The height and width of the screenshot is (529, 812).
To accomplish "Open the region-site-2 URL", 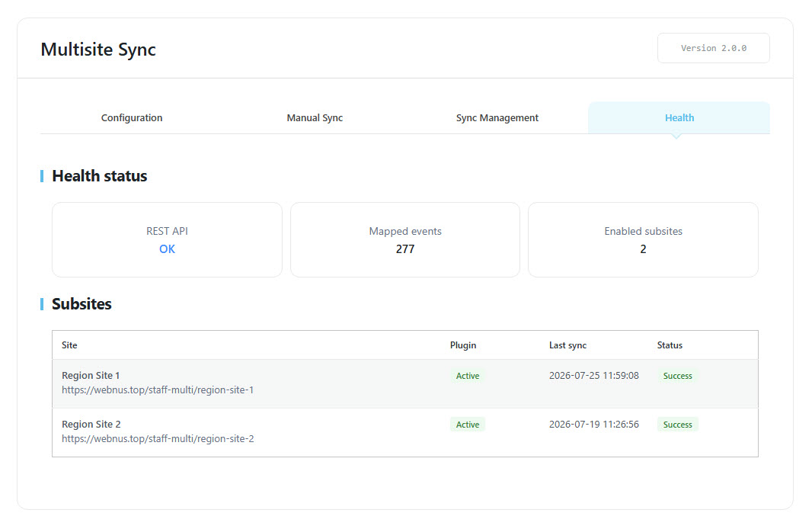I will [x=158, y=438].
